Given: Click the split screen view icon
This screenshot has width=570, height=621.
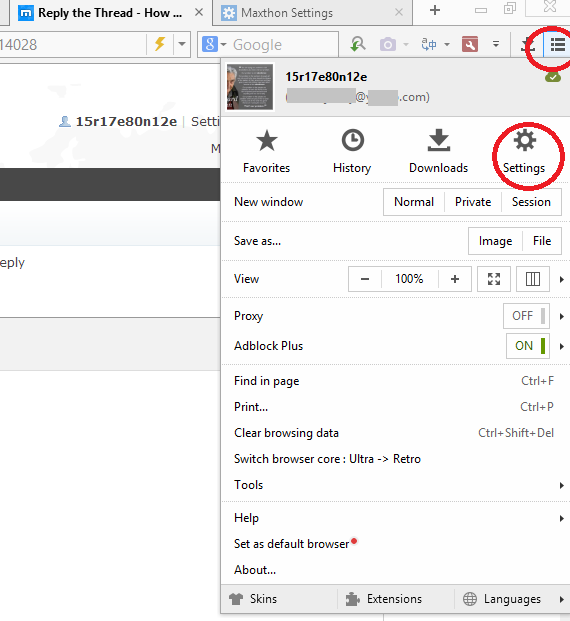Looking at the screenshot, I should (533, 279).
